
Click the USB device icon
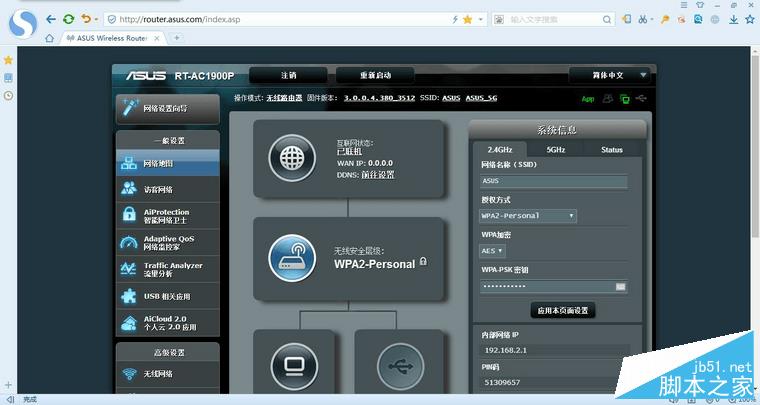pos(400,366)
